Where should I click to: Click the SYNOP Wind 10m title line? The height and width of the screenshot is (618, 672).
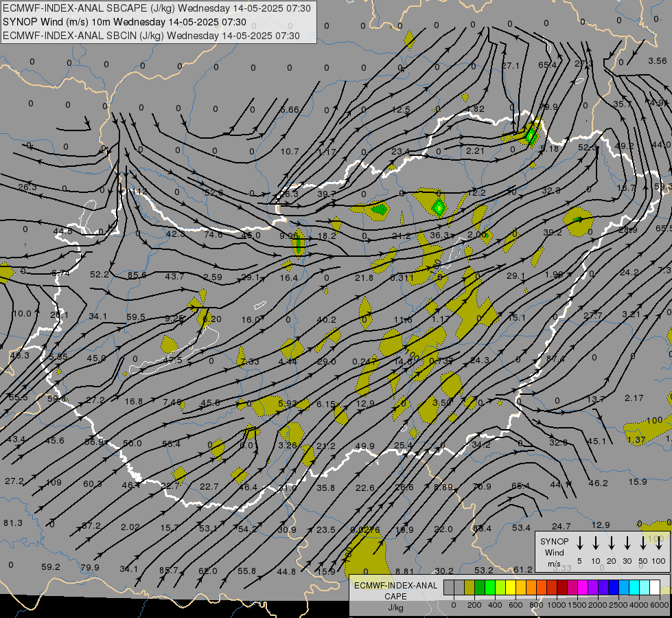[x=124, y=22]
